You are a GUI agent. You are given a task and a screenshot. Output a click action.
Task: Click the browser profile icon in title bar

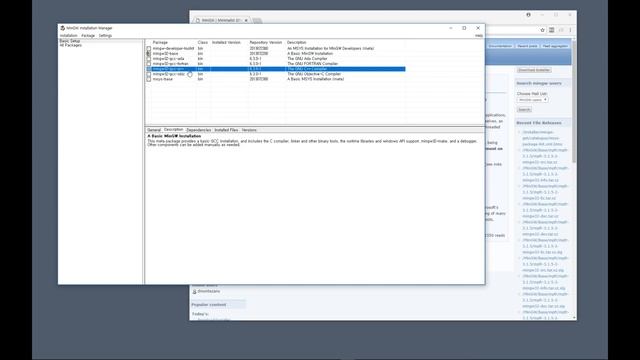click(x=529, y=15)
